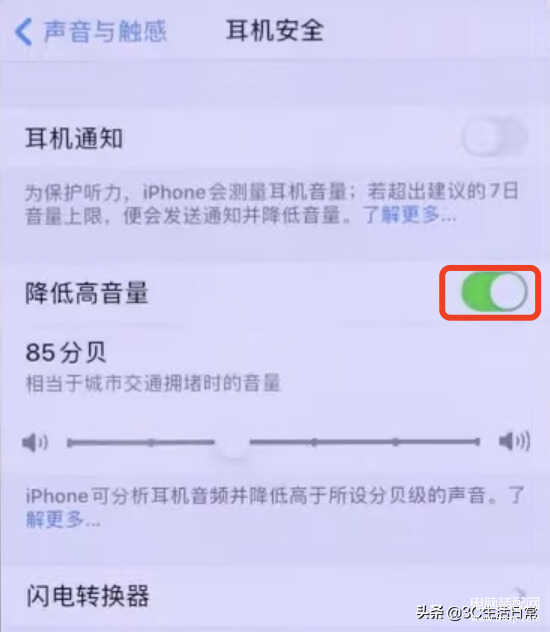550x632 pixels.
Task: Set slider to minimum leftmost end
Action: tap(69, 443)
